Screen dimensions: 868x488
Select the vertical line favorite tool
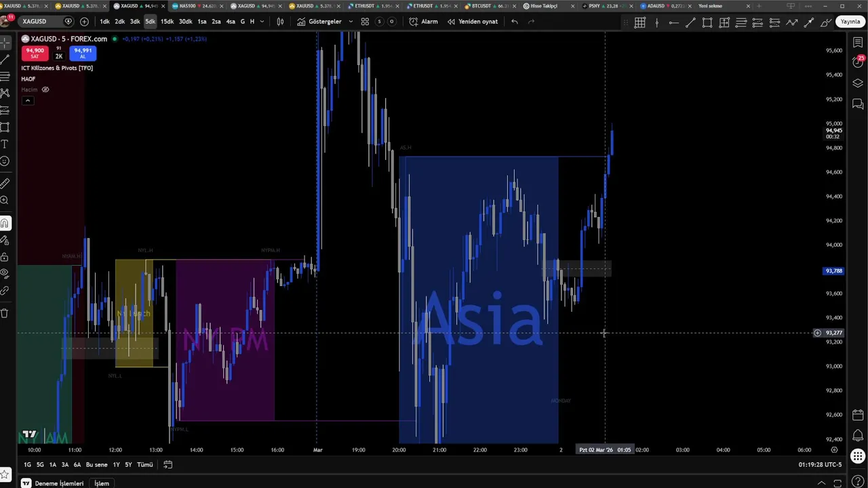click(656, 22)
